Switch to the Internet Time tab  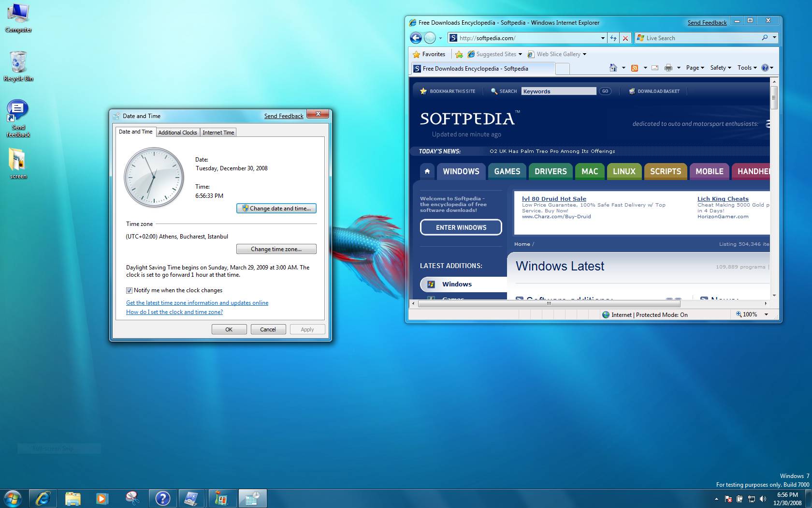click(x=218, y=132)
